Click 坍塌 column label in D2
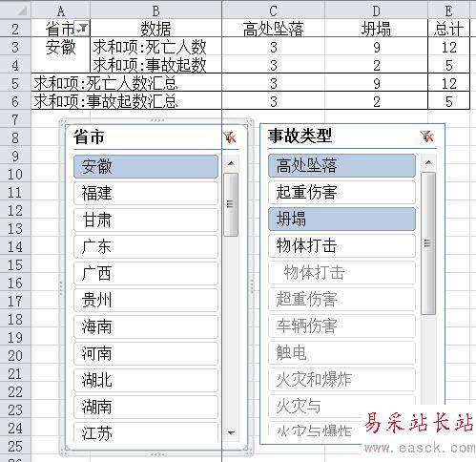The image size is (476, 462). (x=377, y=29)
